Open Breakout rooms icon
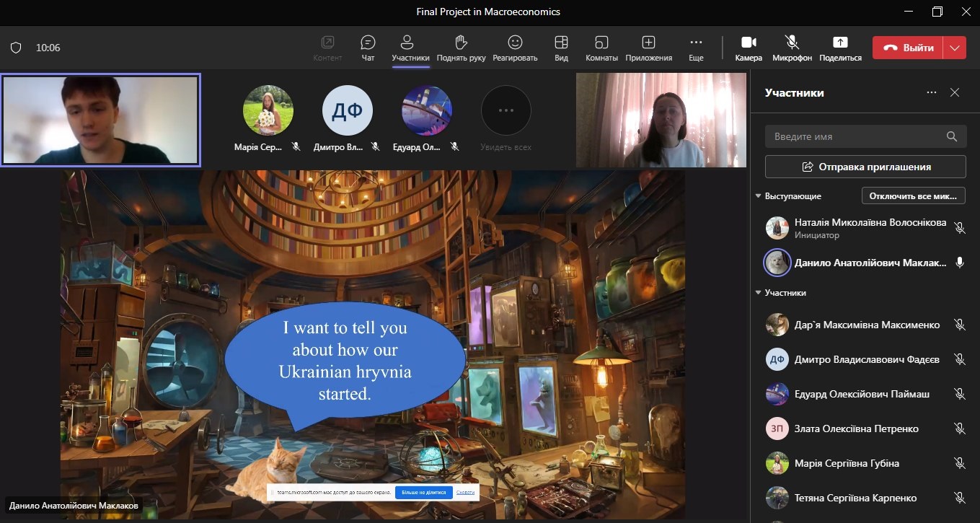Image resolution: width=980 pixels, height=523 pixels. (x=601, y=43)
